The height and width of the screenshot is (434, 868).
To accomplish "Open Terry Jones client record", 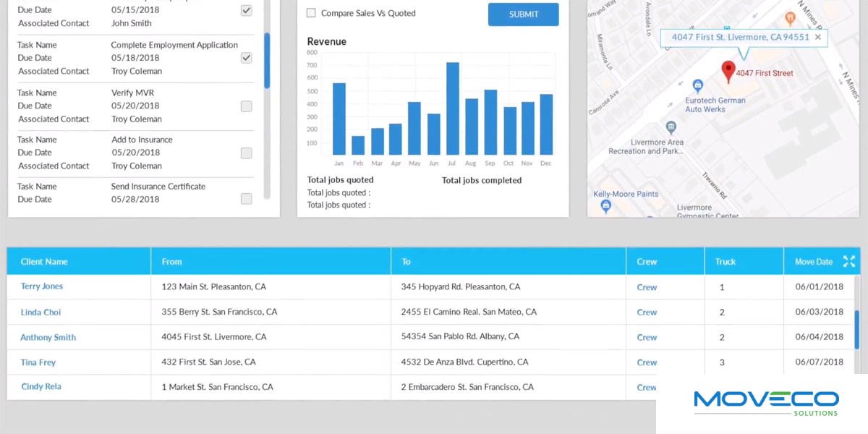I will (42, 286).
